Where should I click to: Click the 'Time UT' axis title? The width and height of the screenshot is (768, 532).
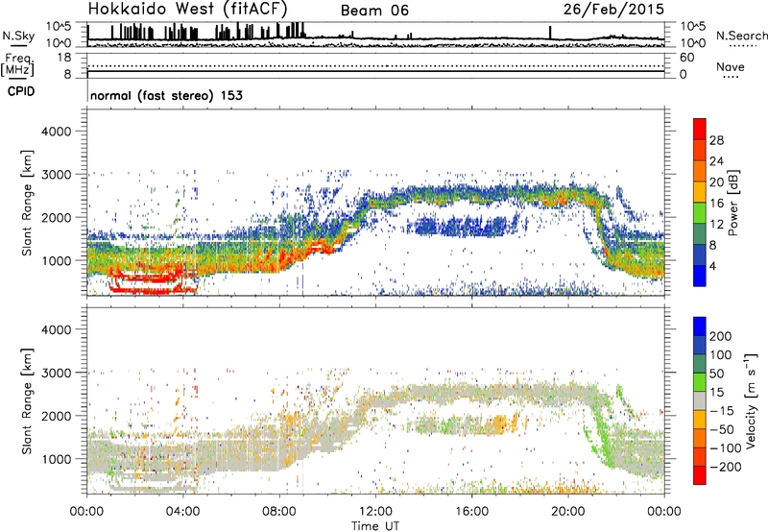pos(375,525)
